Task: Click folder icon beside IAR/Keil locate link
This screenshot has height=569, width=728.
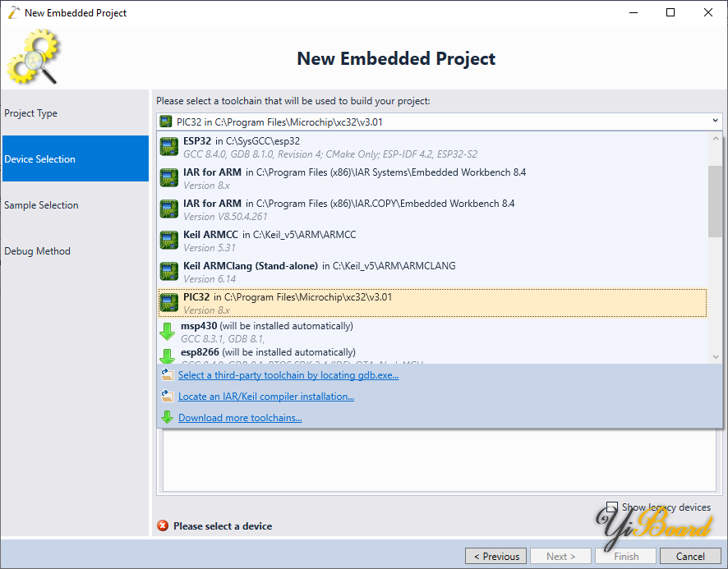Action: pyautogui.click(x=167, y=396)
